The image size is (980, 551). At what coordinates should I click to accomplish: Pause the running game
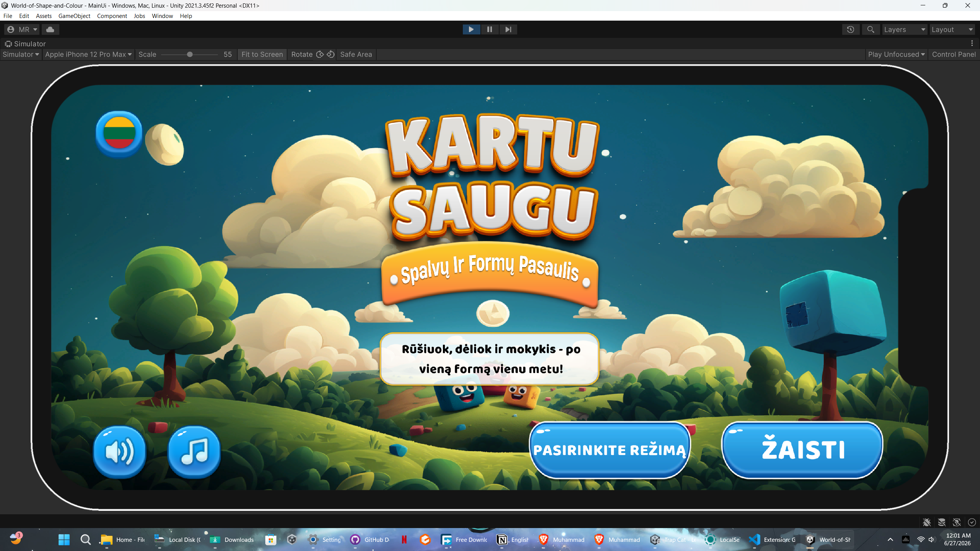pos(489,29)
